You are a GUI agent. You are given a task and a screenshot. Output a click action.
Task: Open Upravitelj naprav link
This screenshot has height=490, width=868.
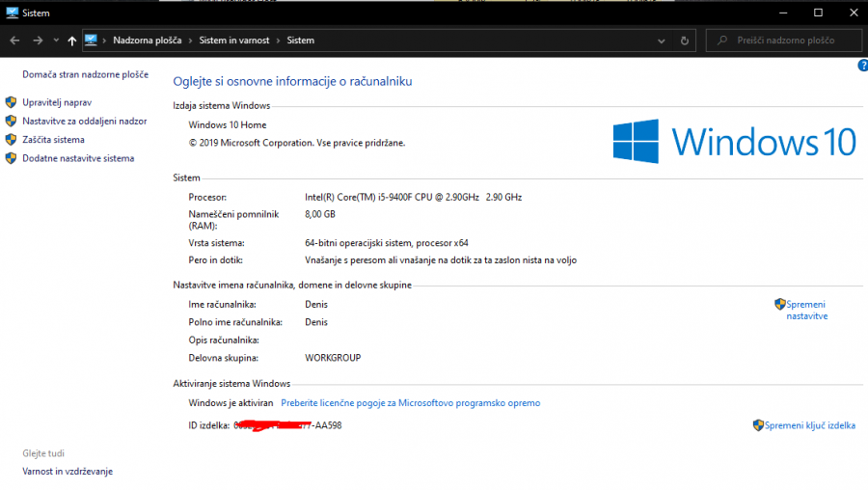click(57, 102)
